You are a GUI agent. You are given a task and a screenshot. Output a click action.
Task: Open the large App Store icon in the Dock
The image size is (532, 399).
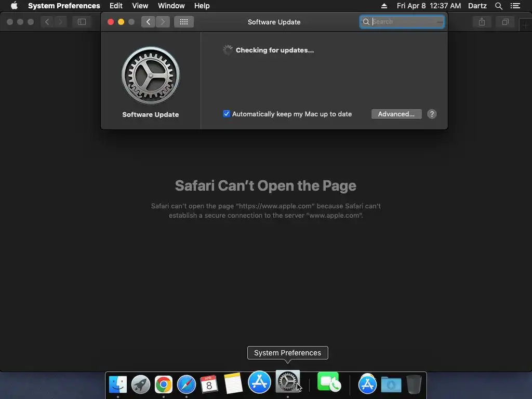(260, 382)
